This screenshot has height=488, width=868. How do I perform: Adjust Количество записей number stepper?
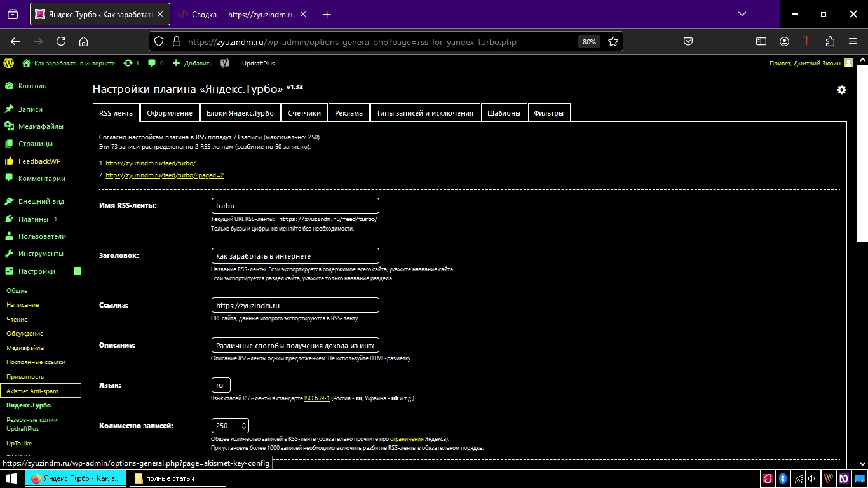pyautogui.click(x=245, y=425)
